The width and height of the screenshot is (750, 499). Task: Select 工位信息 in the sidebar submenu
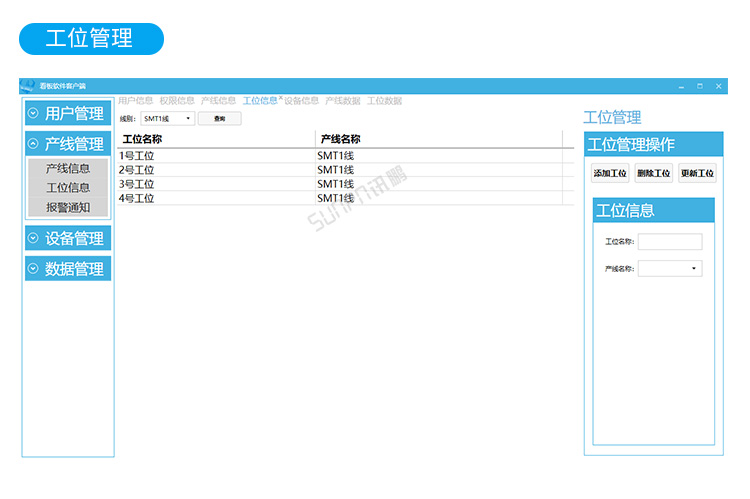coord(68,188)
